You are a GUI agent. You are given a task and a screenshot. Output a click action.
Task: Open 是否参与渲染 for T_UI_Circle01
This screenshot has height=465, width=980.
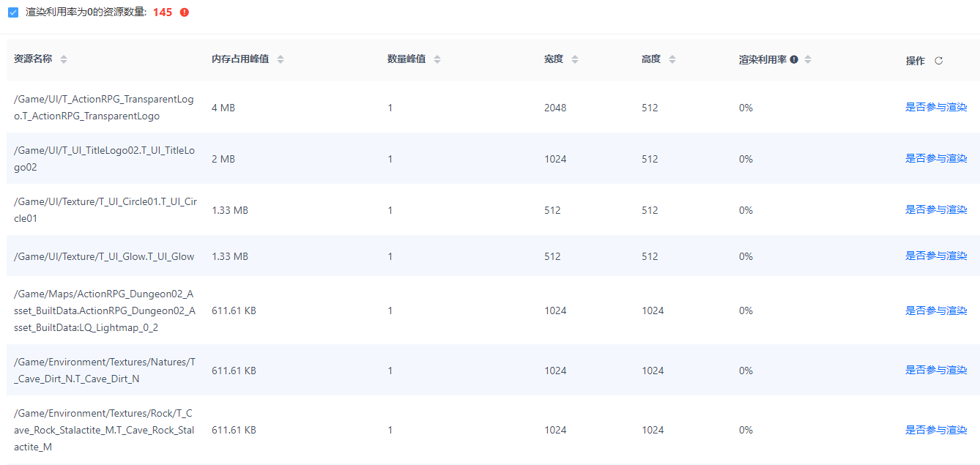click(936, 209)
